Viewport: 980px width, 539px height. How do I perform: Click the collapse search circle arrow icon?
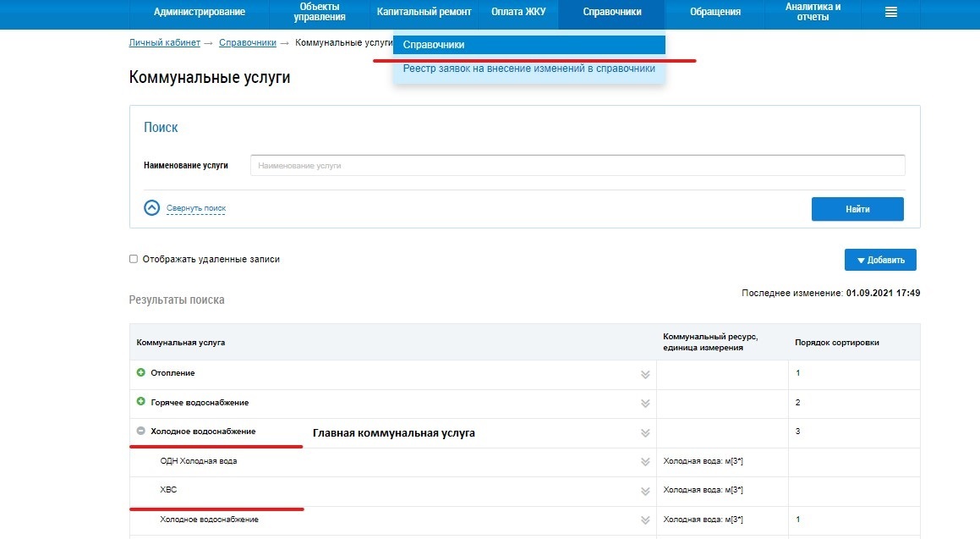coord(151,208)
